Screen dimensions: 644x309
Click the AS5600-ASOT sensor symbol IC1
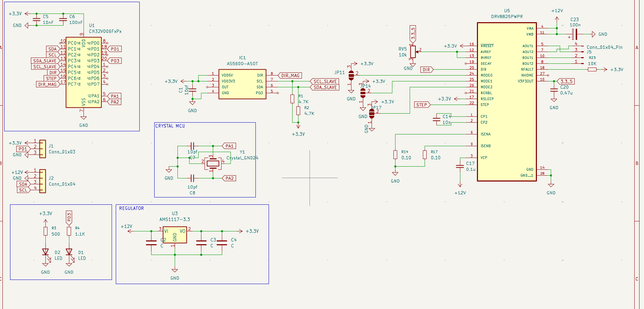pyautogui.click(x=242, y=84)
